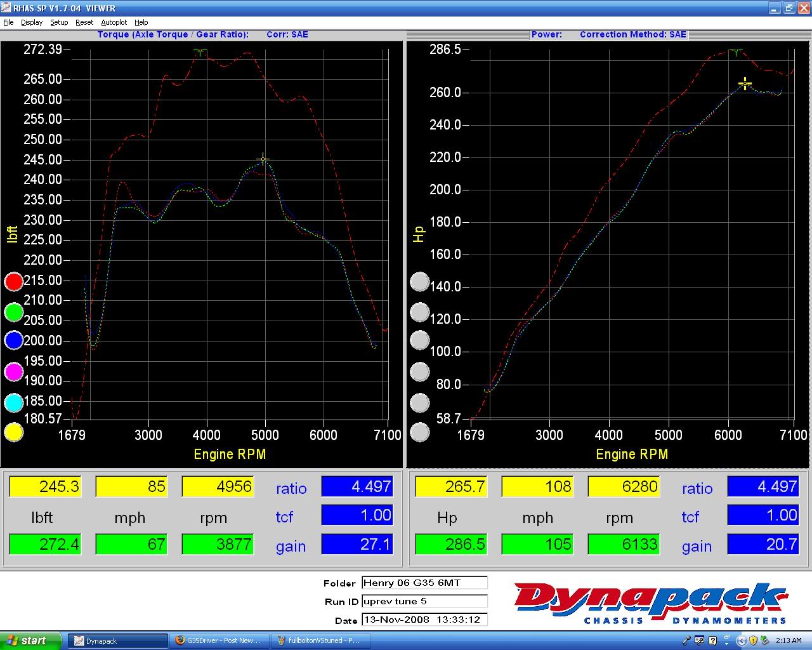The width and height of the screenshot is (812, 650).
Task: Open the Windows start menu
Action: [30, 640]
